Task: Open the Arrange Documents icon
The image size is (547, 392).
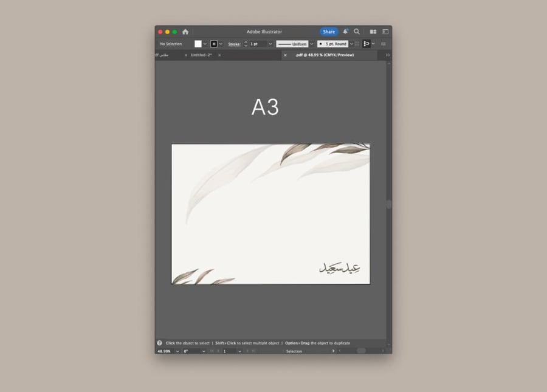Action: [x=373, y=32]
